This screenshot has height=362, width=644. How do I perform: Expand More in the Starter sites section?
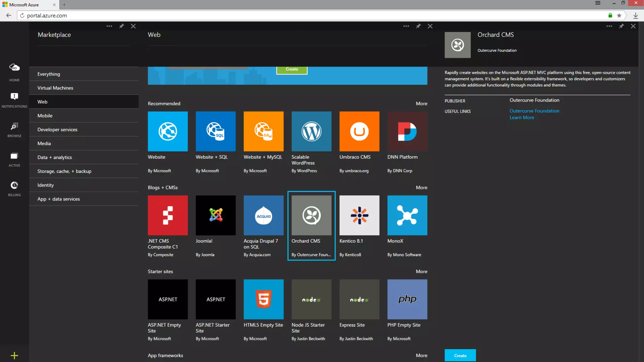(421, 271)
